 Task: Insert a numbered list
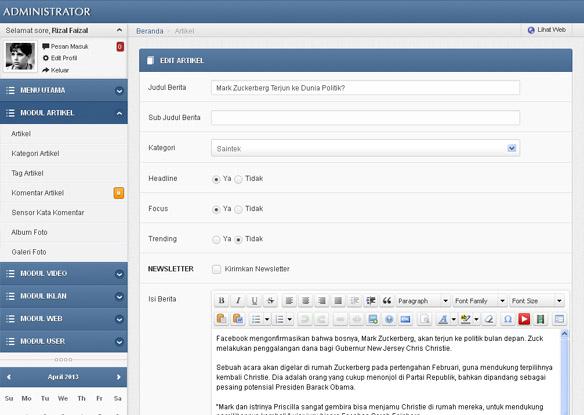280,319
